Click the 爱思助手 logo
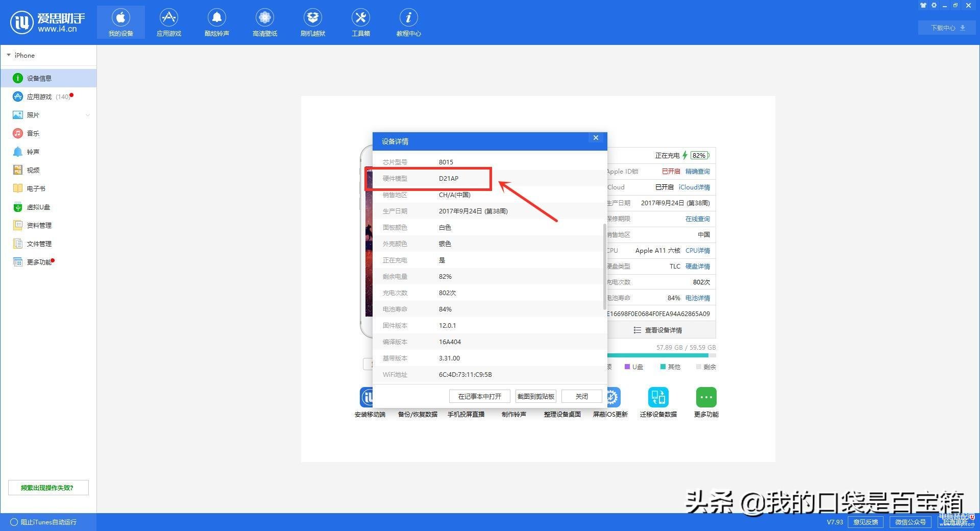Screen dimensions: 980x531 pyautogui.click(x=47, y=22)
